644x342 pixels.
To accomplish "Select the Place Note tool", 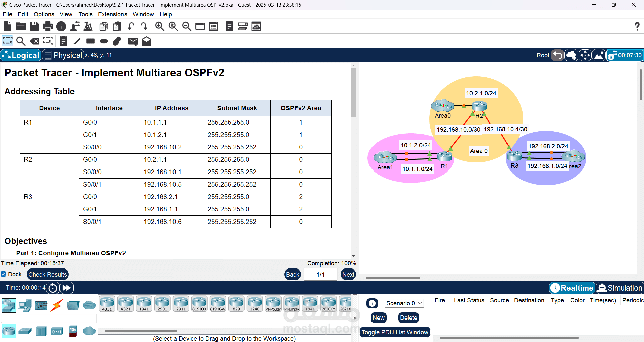I will pos(63,41).
